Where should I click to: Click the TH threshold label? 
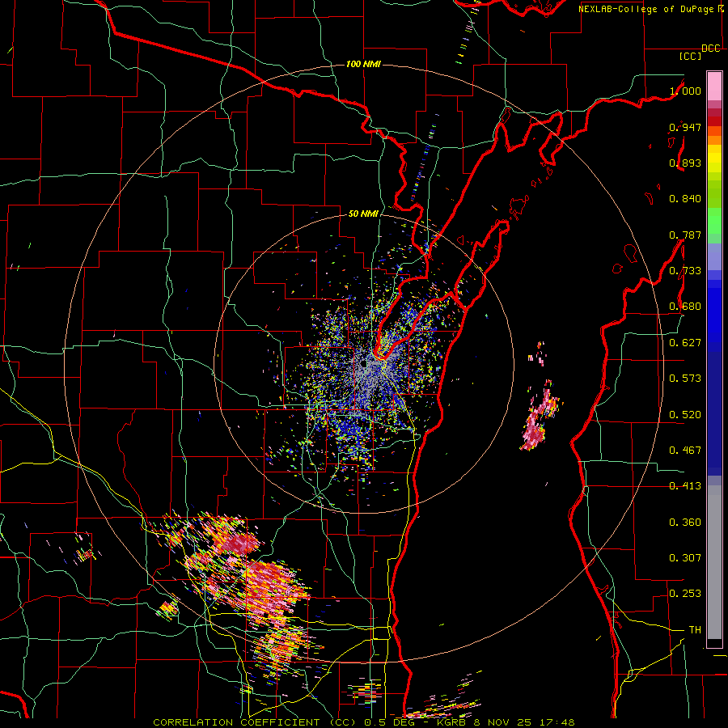click(695, 630)
